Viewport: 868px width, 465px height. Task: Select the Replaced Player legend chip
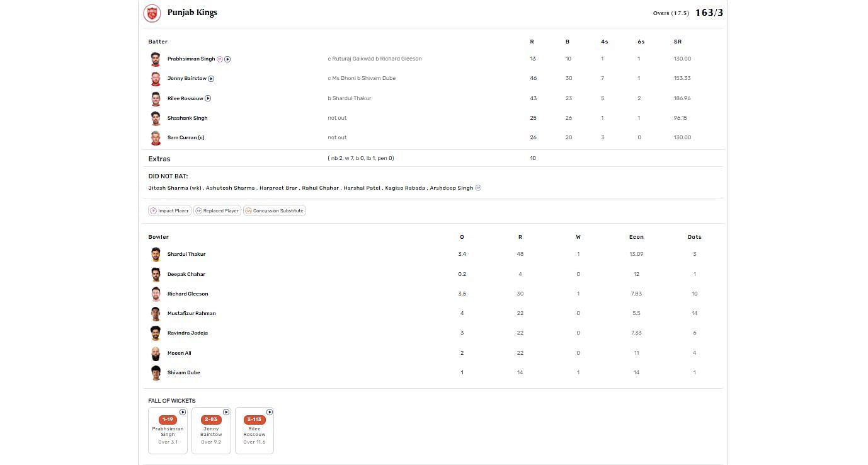click(217, 210)
